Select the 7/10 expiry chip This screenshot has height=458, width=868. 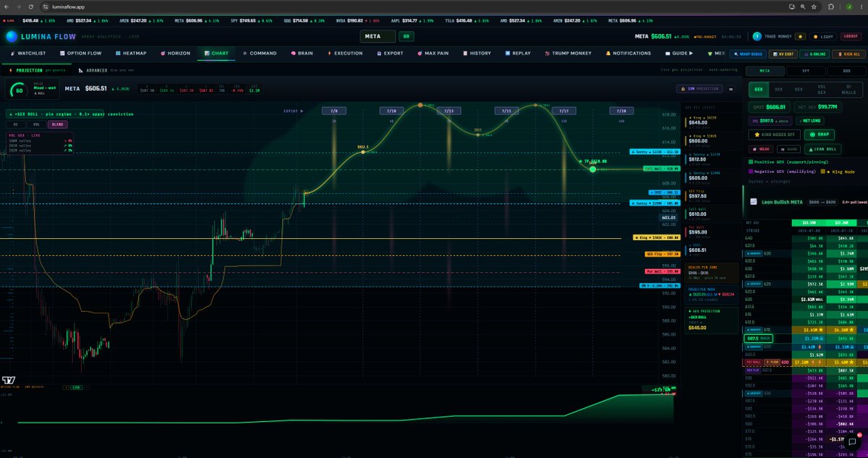391,111
